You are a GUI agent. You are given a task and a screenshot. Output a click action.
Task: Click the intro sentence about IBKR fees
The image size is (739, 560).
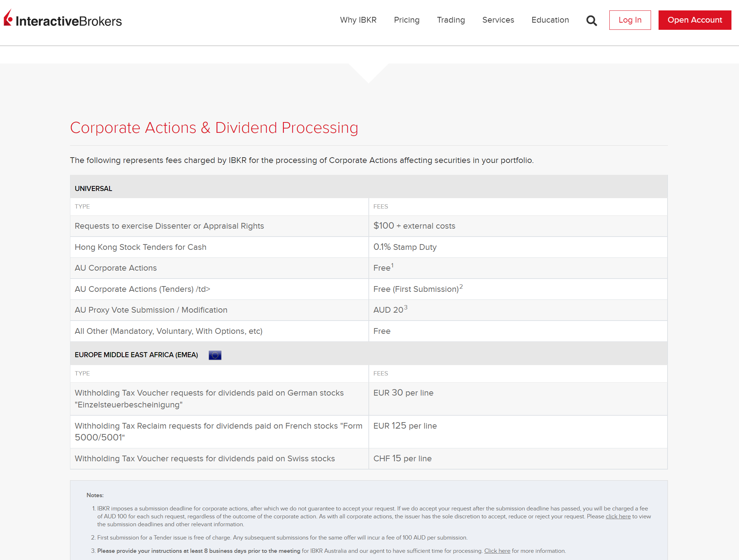[x=302, y=160]
